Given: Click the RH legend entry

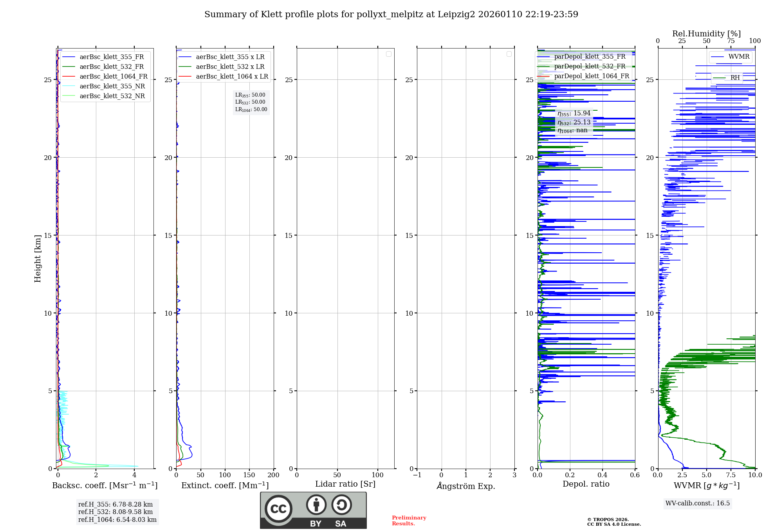Looking at the screenshot, I should (735, 78).
